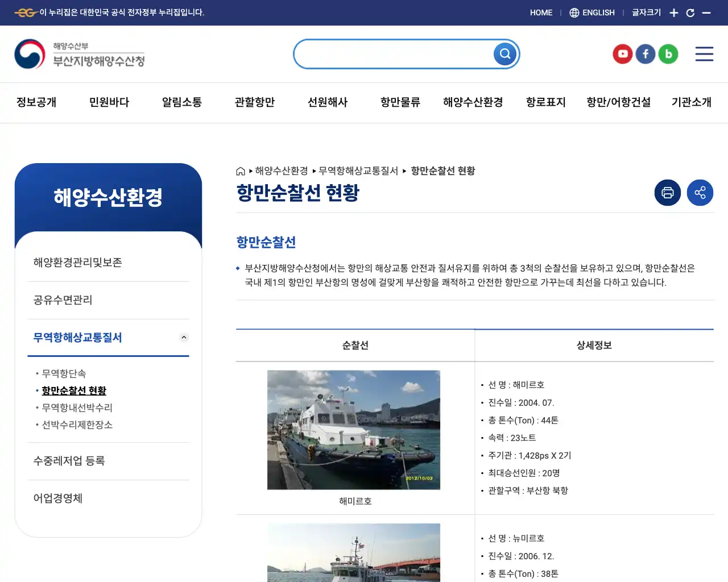Open the 해양수산환경 top menu
728x582 pixels.
[x=473, y=102]
